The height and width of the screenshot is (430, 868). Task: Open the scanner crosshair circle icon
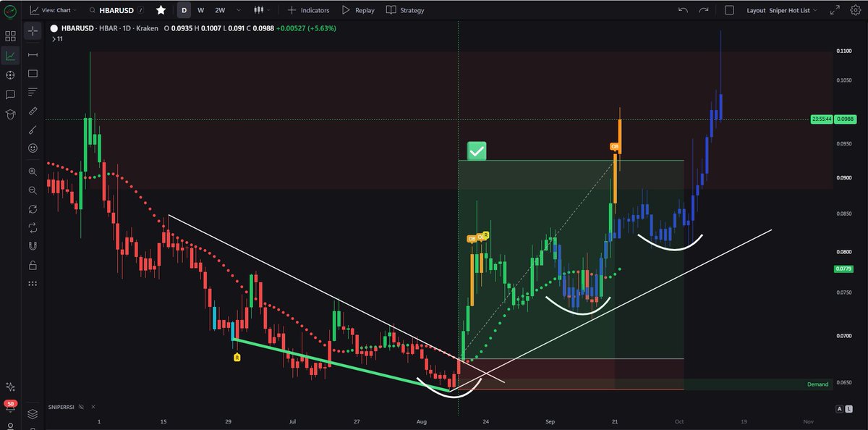(11, 75)
